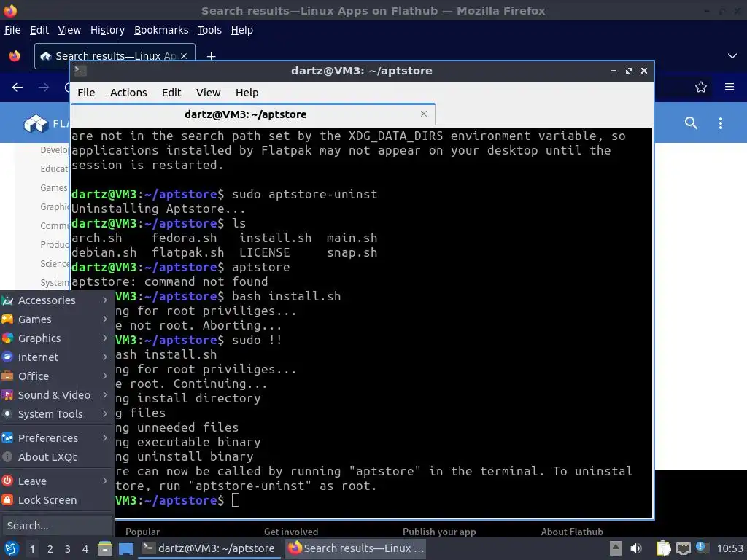Open the clipboard tray icon
Screen dimensions: 747x560
coord(663,548)
